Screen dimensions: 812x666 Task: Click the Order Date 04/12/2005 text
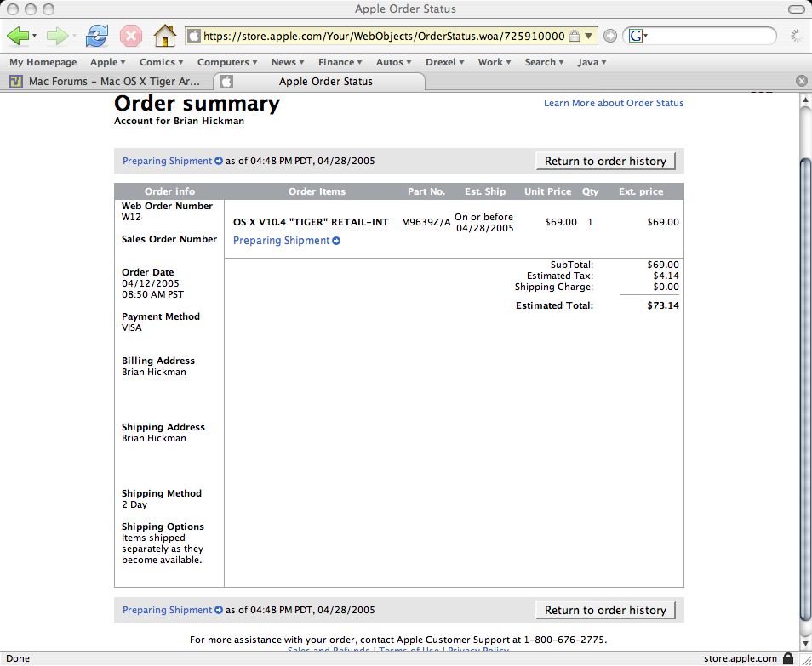click(x=150, y=283)
